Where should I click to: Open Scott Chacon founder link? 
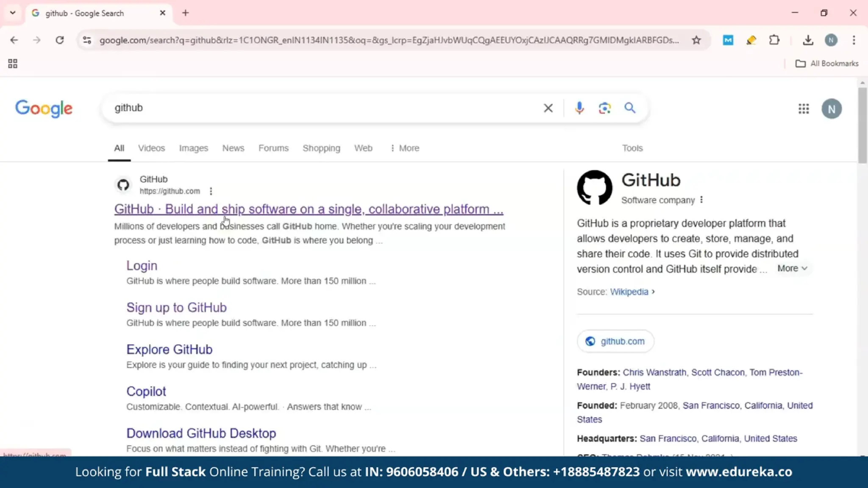718,372
